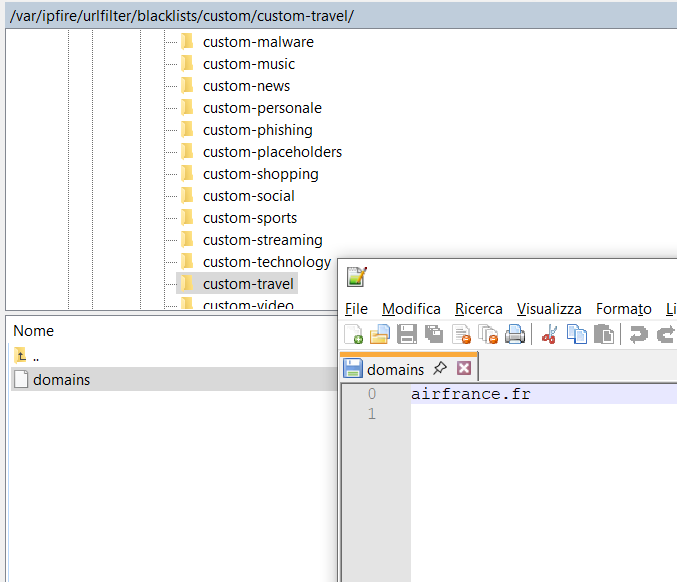Select the custom-phishing folder in tree
Viewport: 677px width, 582px height.
point(257,130)
